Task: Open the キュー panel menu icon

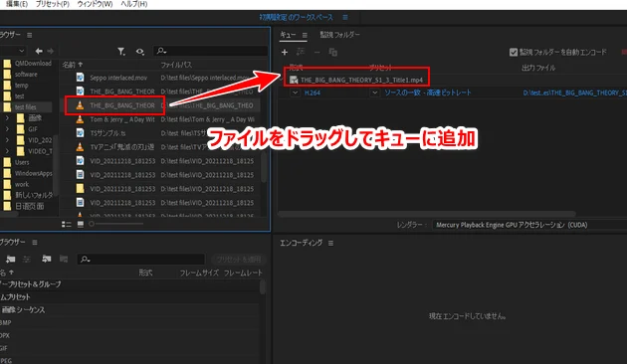Action: click(x=305, y=35)
